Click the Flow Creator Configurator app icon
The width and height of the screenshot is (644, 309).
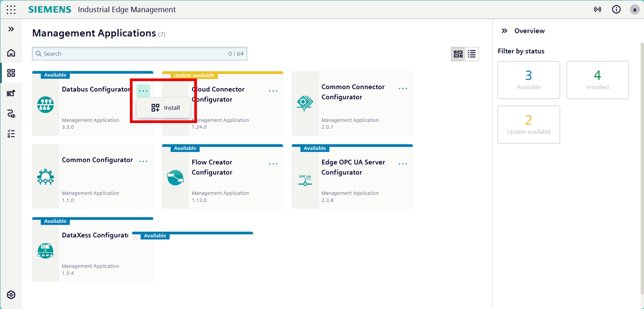point(175,177)
